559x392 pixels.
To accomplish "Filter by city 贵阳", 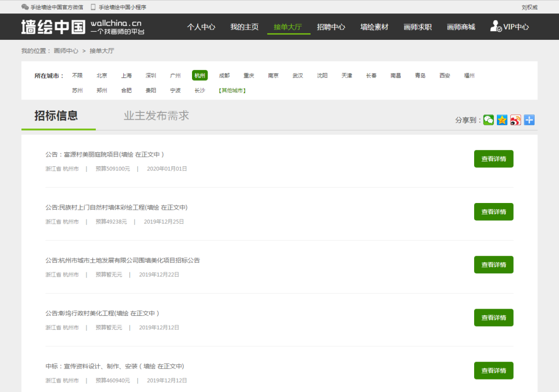I will (x=151, y=91).
